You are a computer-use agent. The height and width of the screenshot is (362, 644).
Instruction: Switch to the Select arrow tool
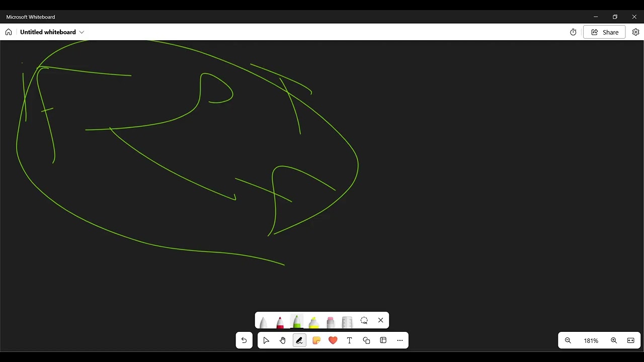coord(266,340)
